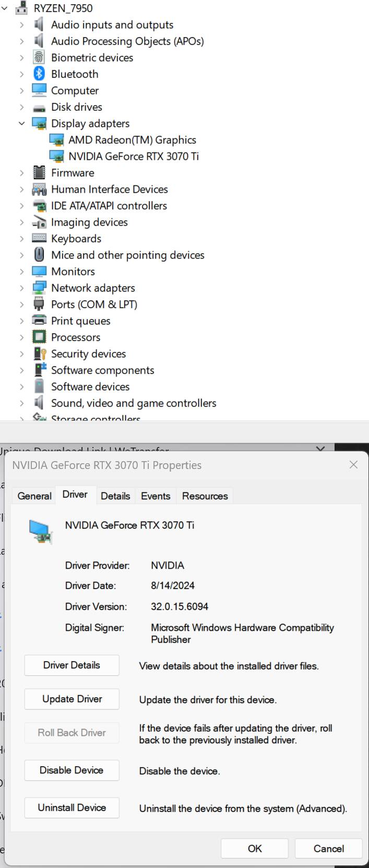Click the Computer category monitor icon
This screenshot has height=868, width=369.
click(39, 90)
